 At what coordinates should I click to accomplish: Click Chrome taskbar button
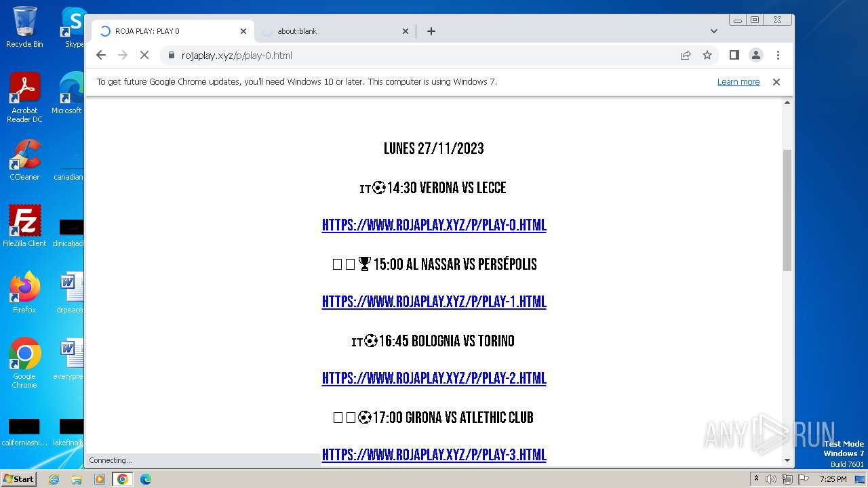pos(123,479)
